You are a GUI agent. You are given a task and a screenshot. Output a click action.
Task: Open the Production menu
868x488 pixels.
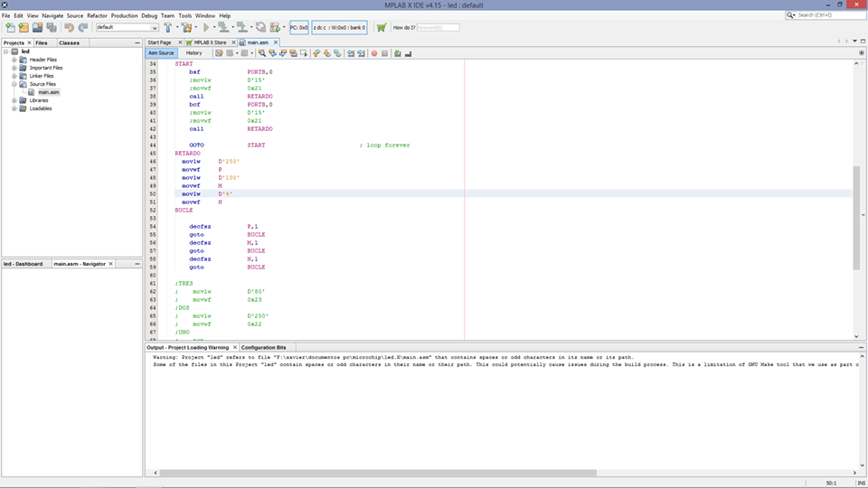click(124, 15)
